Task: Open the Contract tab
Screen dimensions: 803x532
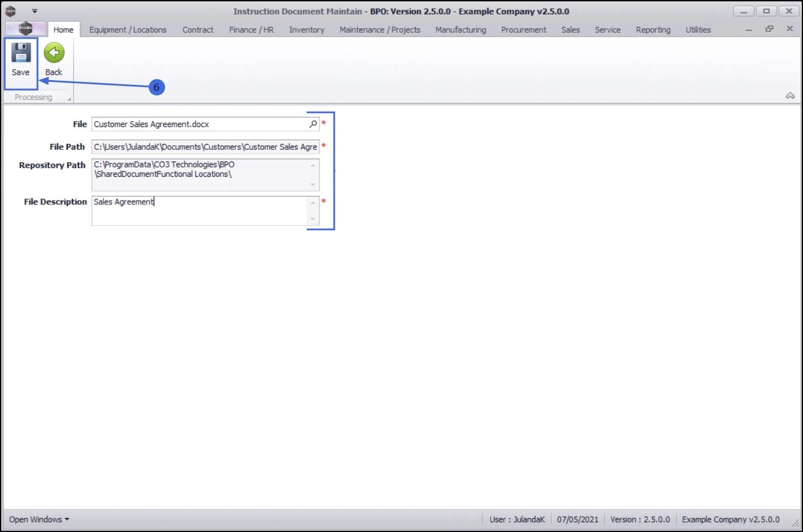Action: coord(198,29)
